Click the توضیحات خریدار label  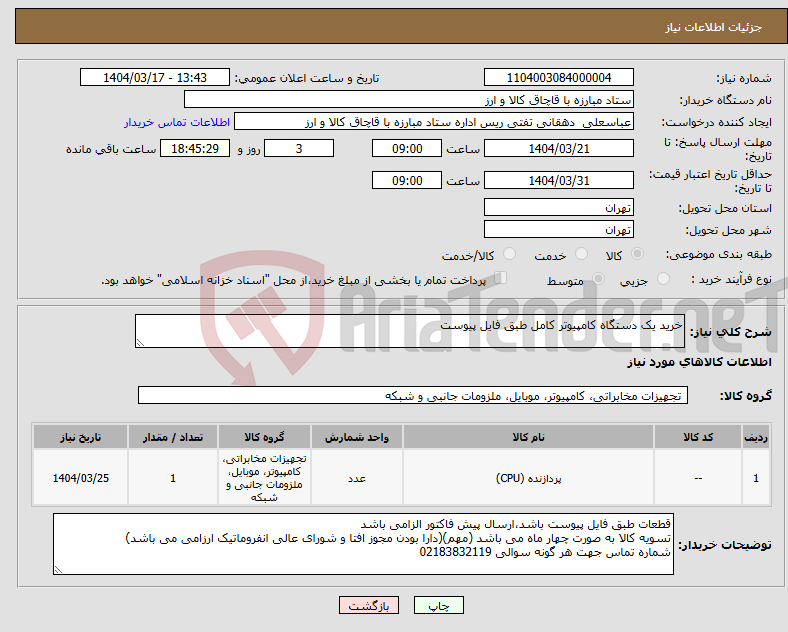[x=725, y=545]
